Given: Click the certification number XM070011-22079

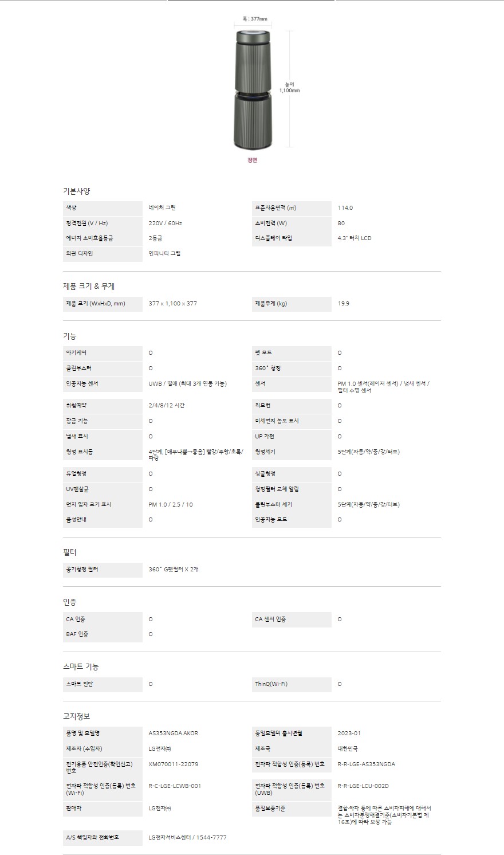Looking at the screenshot, I should pos(174,764).
